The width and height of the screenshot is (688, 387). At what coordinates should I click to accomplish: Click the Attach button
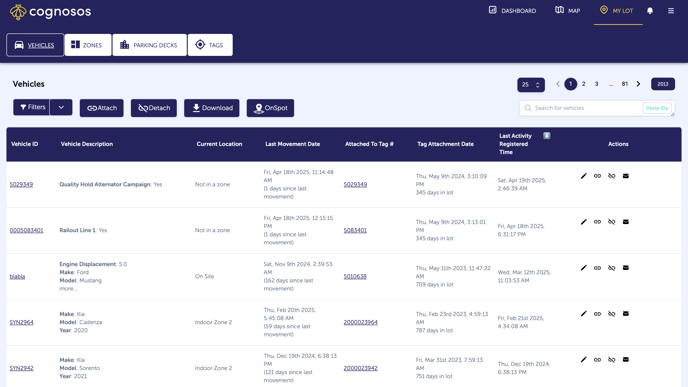click(x=102, y=108)
